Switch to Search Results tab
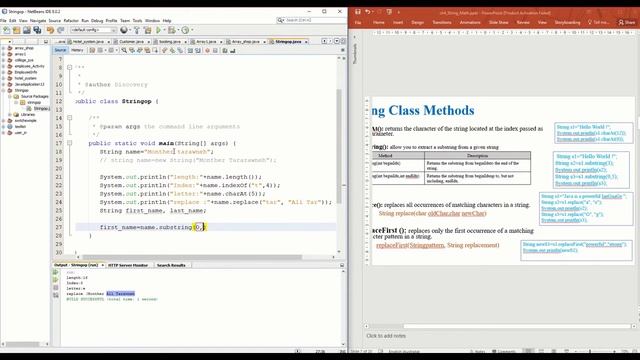640x360 pixels. tap(171, 265)
